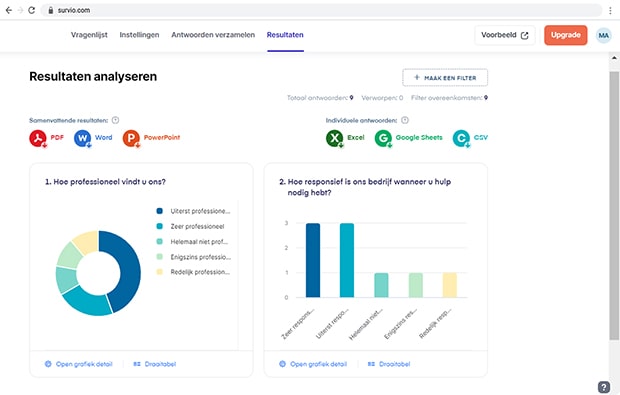Export individual answers to Excel icon
This screenshot has height=395, width=620.
tap(335, 138)
